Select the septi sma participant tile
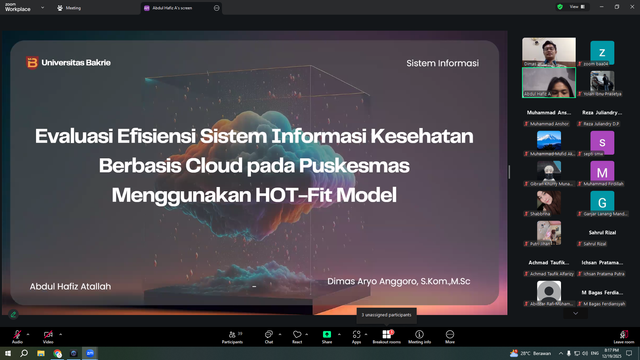Viewport: 640px width, 360px height. pos(602,143)
